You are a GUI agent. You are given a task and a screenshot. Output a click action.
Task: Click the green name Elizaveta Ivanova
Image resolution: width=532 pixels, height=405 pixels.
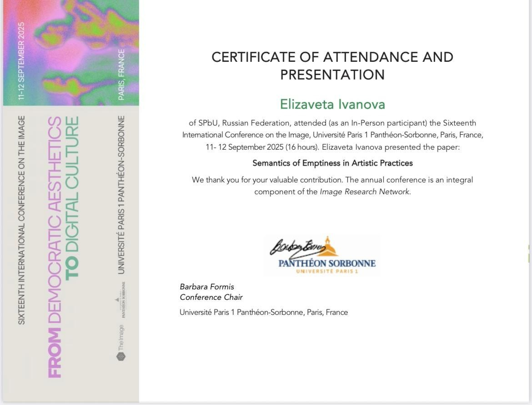tap(332, 104)
